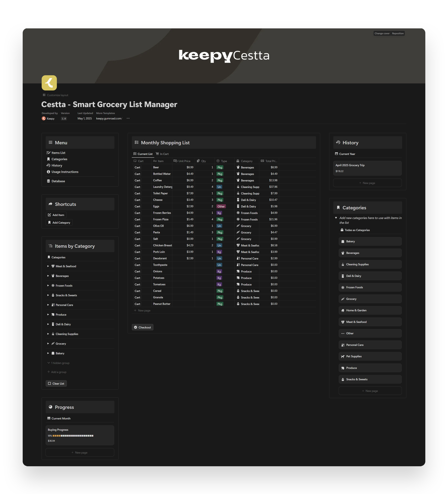Click the Keepy app icon above the page title
The height and width of the screenshot is (494, 448).
coord(49,83)
